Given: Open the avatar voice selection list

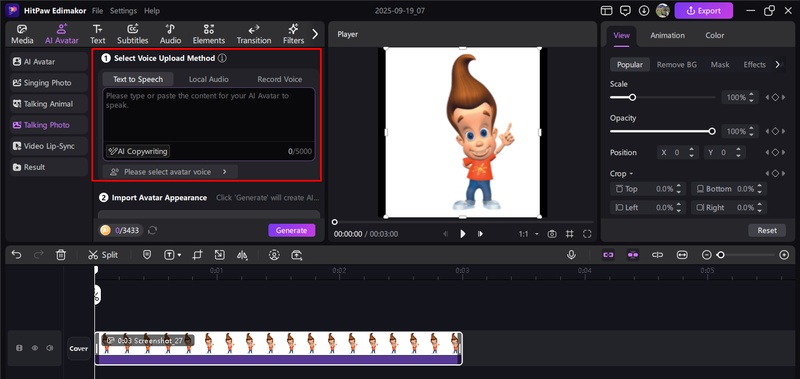Looking at the screenshot, I should (170, 172).
